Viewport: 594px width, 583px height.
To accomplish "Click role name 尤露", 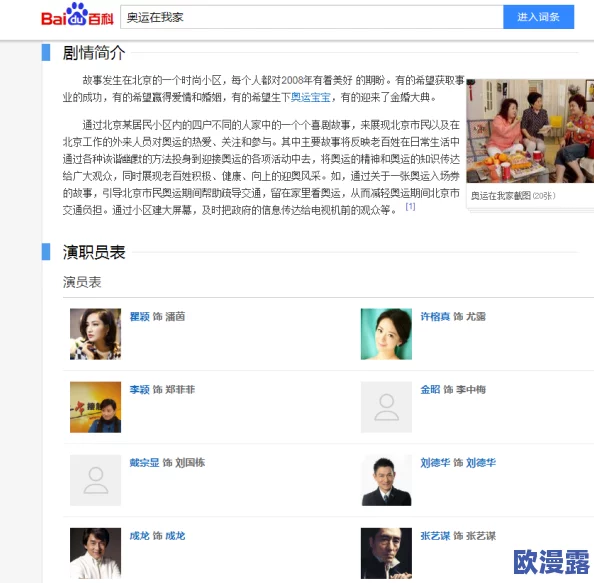I will point(476,316).
